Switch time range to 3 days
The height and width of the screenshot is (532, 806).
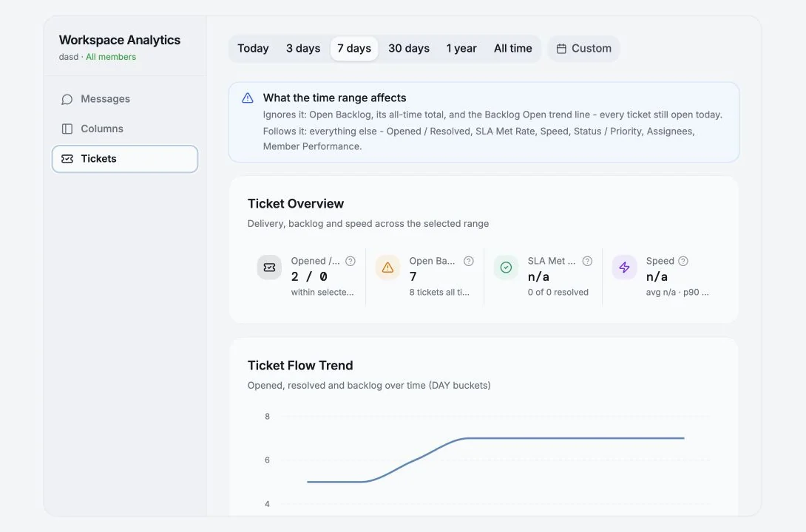click(302, 48)
